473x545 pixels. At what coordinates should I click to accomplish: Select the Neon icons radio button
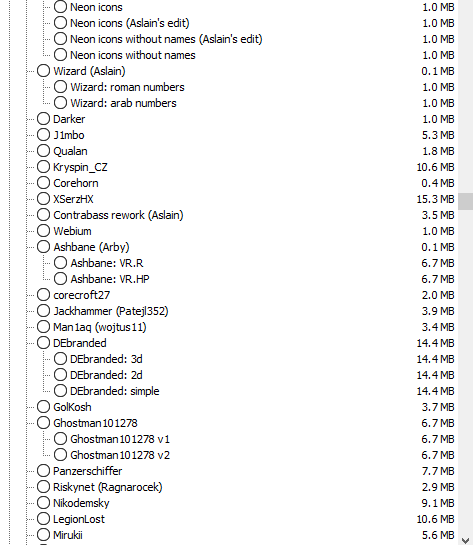point(60,7)
